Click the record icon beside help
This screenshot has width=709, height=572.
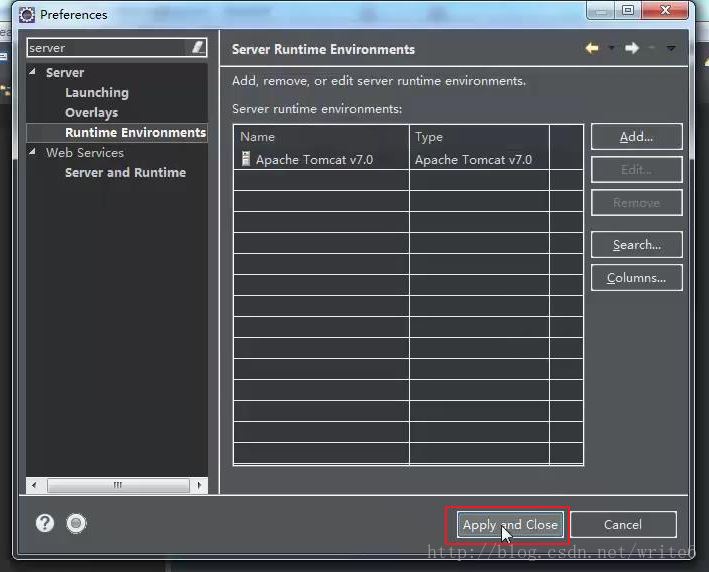point(76,523)
